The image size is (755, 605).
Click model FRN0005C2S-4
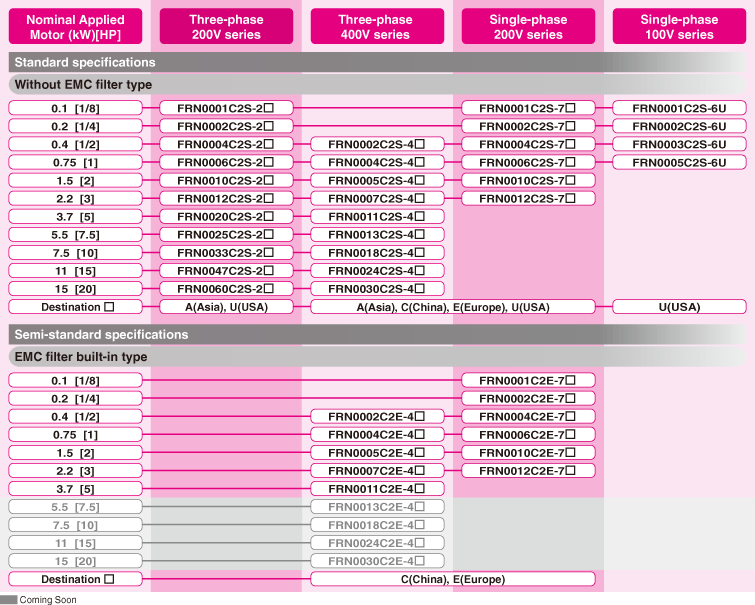click(x=377, y=180)
